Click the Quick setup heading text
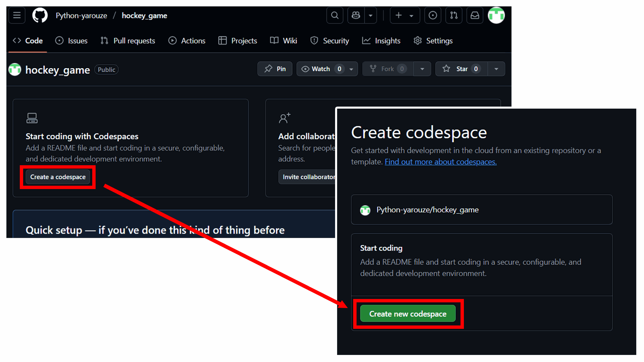This screenshot has width=644, height=362. coord(155,230)
